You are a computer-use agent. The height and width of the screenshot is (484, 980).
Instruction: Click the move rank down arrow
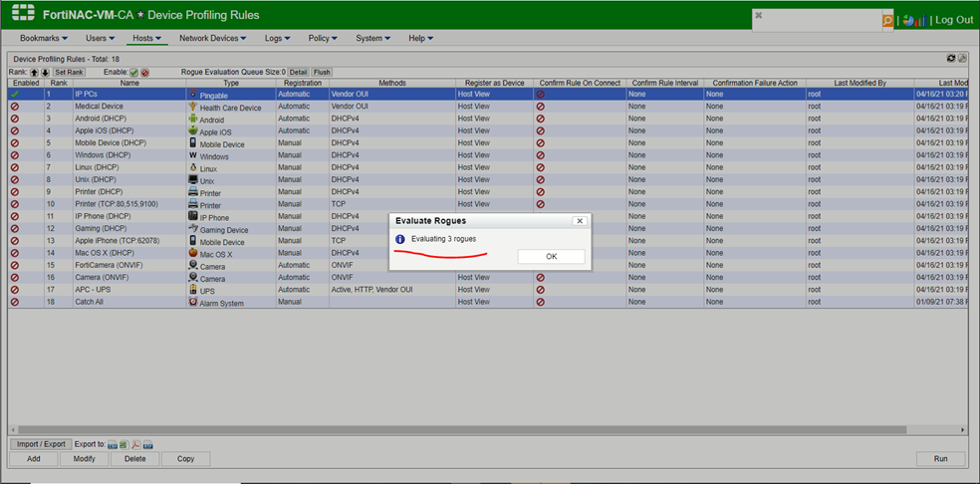45,73
